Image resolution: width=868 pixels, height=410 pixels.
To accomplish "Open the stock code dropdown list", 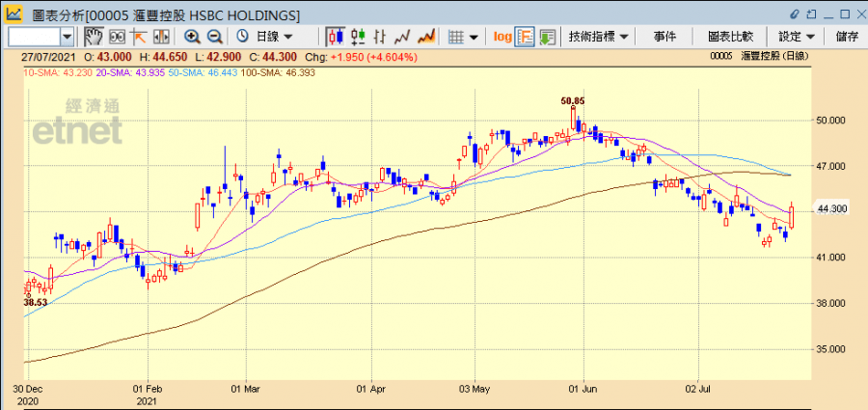I will click(x=67, y=37).
